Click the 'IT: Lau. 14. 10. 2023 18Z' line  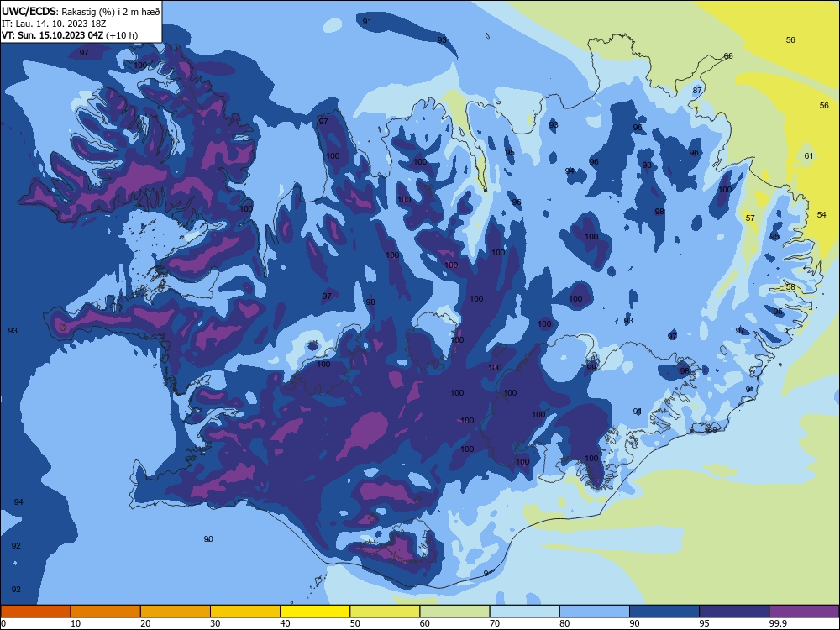pyautogui.click(x=54, y=24)
